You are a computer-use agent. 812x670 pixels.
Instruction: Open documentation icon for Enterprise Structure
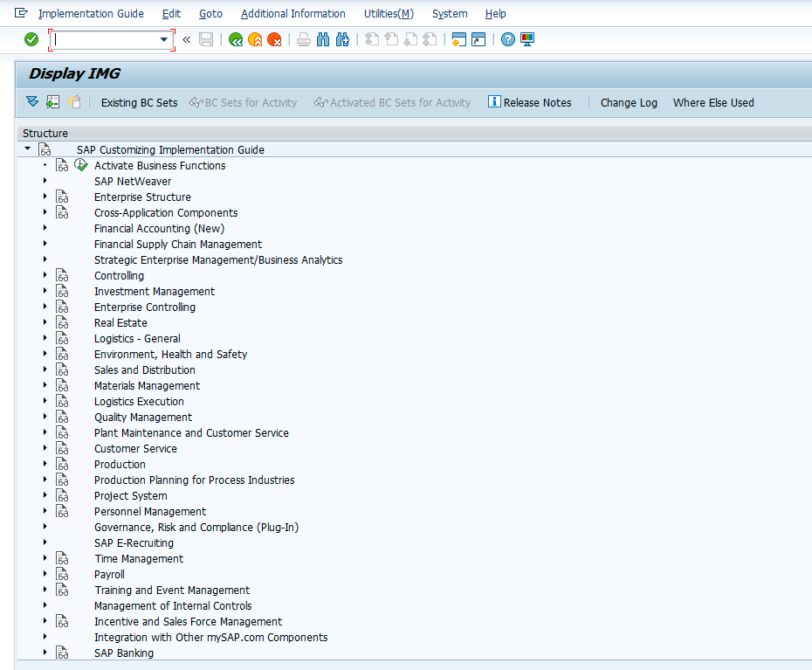tap(62, 197)
